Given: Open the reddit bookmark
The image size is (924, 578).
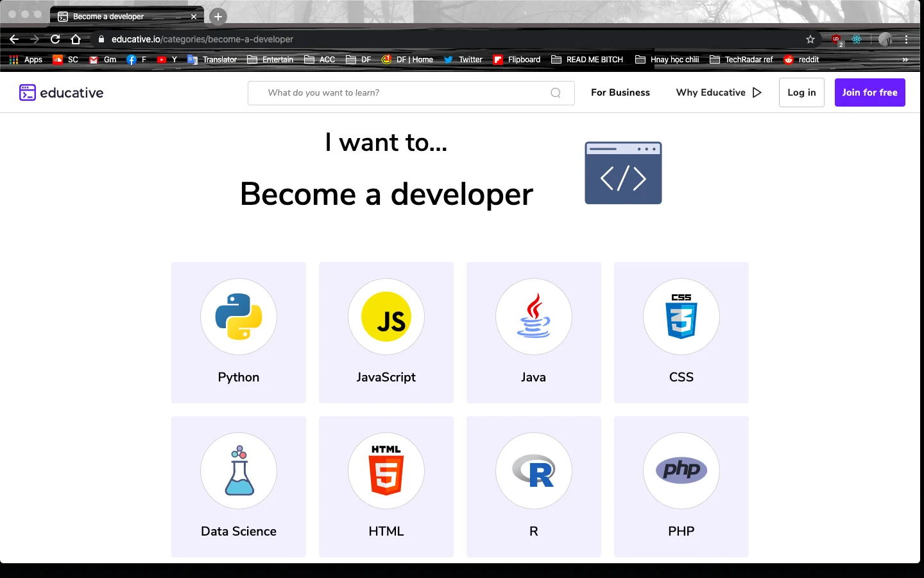Looking at the screenshot, I should [x=801, y=60].
